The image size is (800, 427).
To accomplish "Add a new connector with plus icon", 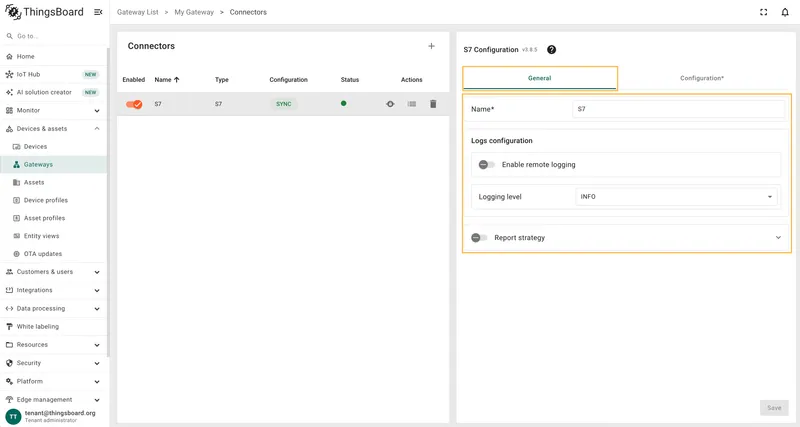I will tap(431, 46).
